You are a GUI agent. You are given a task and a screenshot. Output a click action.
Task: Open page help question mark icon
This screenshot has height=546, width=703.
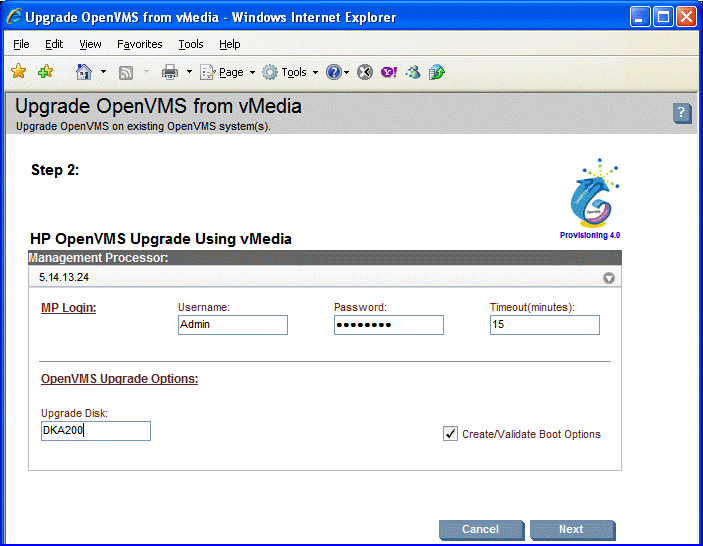point(682,113)
